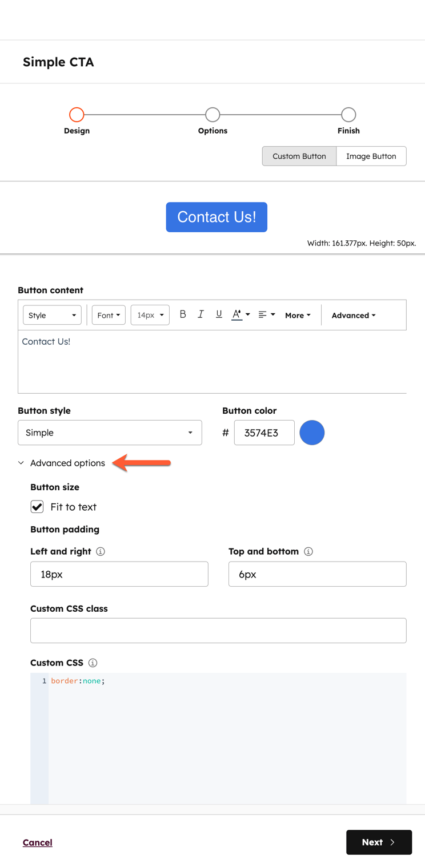Show info tooltip for Custom CSS
Screen dimensions: 425x868
93,663
